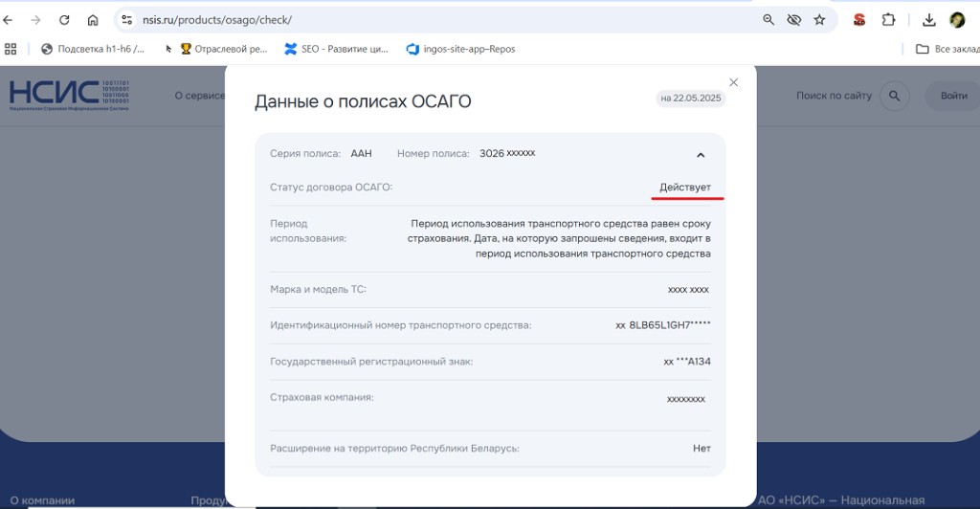Collapse the policy ААН 3026 details
The width and height of the screenshot is (980, 509).
pos(701,155)
